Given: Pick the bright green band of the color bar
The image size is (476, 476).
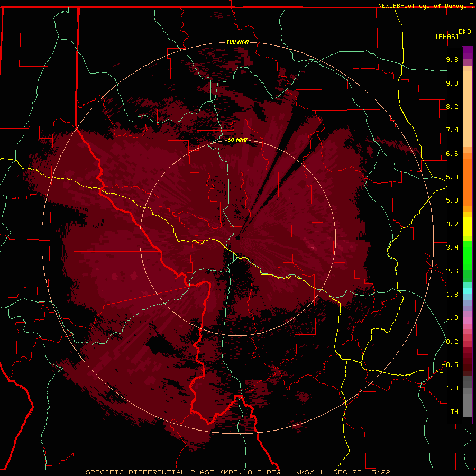Looking at the screenshot, I should (467, 255).
